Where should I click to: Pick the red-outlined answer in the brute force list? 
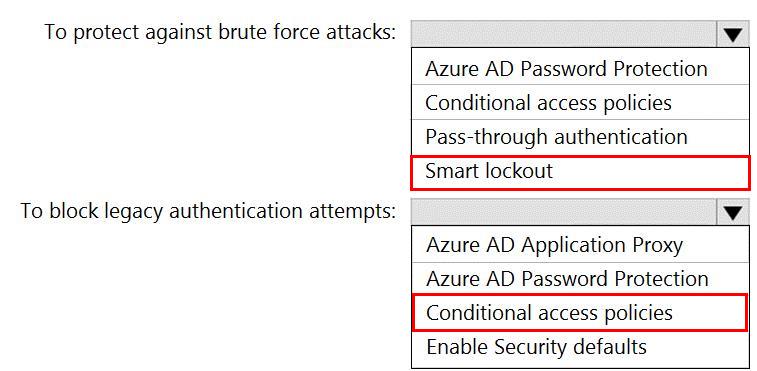tap(580, 172)
